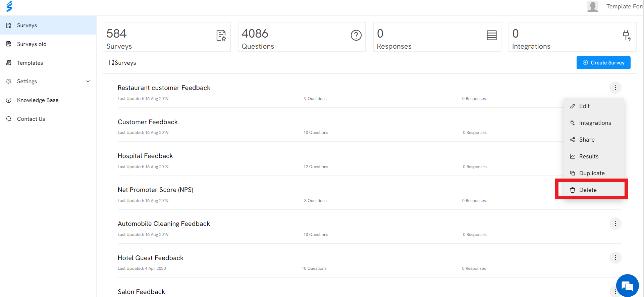Click the share icon in menu
This screenshot has width=644, height=297.
[573, 140]
